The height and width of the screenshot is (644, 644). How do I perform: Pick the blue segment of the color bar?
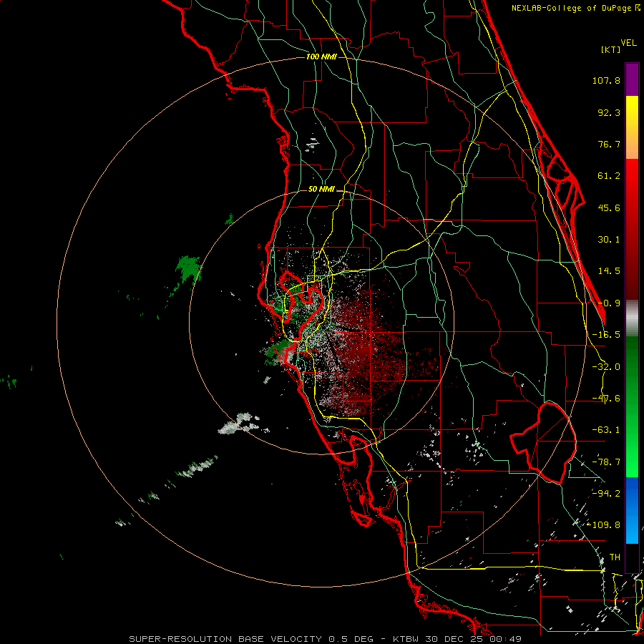[632, 510]
